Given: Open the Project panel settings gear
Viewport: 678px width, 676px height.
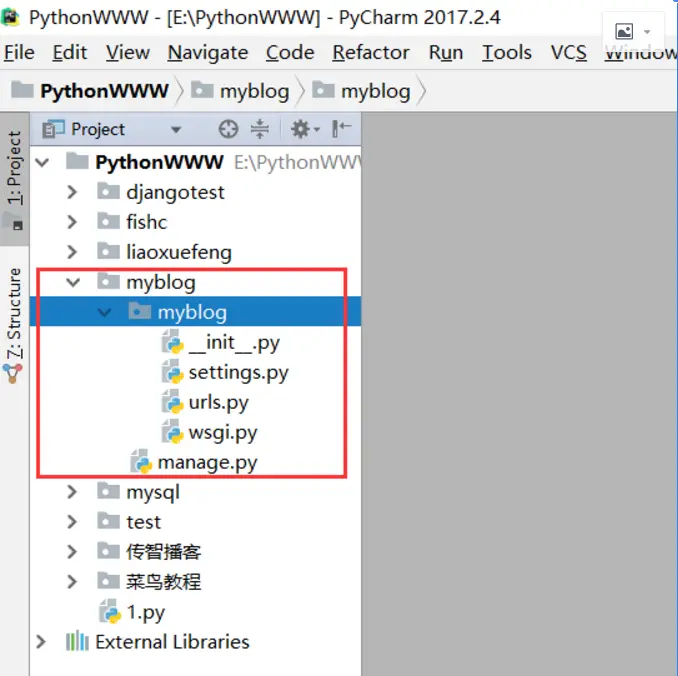Looking at the screenshot, I should [x=301, y=129].
